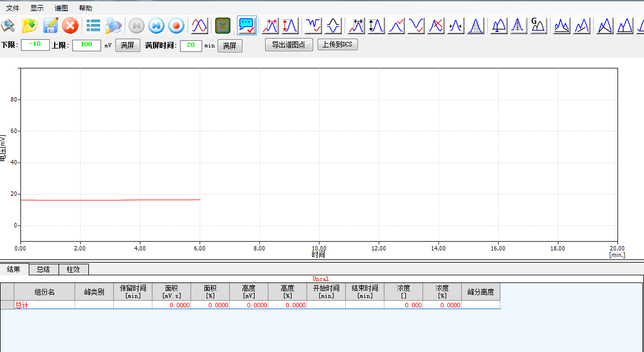Click the peak icon with V-shaped split lines
Viewport: 644px width, 352px height.
[x=605, y=26]
